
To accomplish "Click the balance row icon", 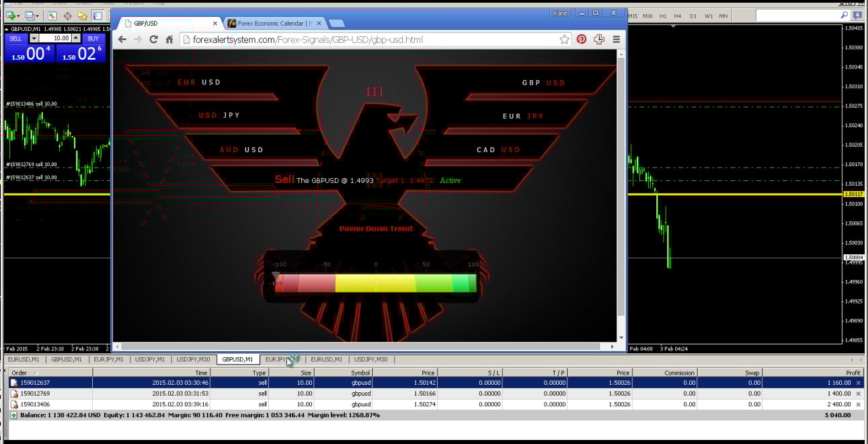I will tap(14, 415).
